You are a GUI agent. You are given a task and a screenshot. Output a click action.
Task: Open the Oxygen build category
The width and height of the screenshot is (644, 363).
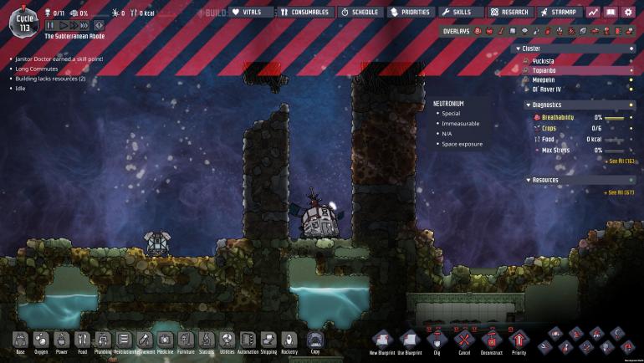(x=40, y=341)
